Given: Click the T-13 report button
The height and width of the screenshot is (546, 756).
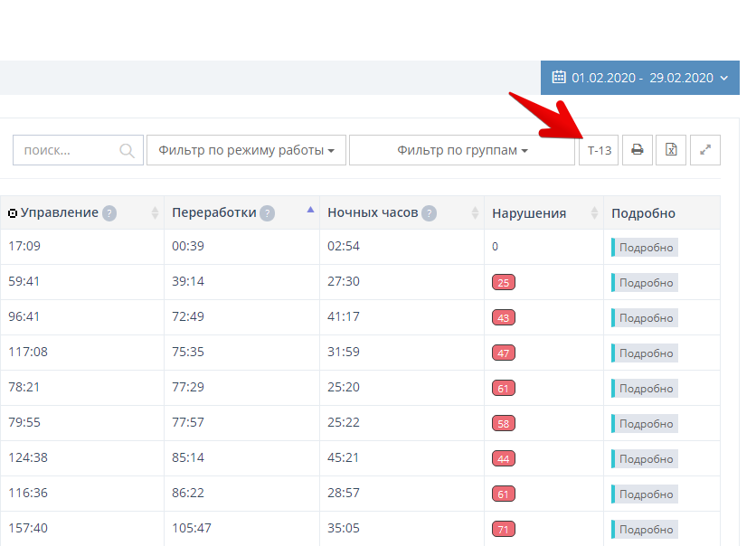Looking at the screenshot, I should coord(599,150).
